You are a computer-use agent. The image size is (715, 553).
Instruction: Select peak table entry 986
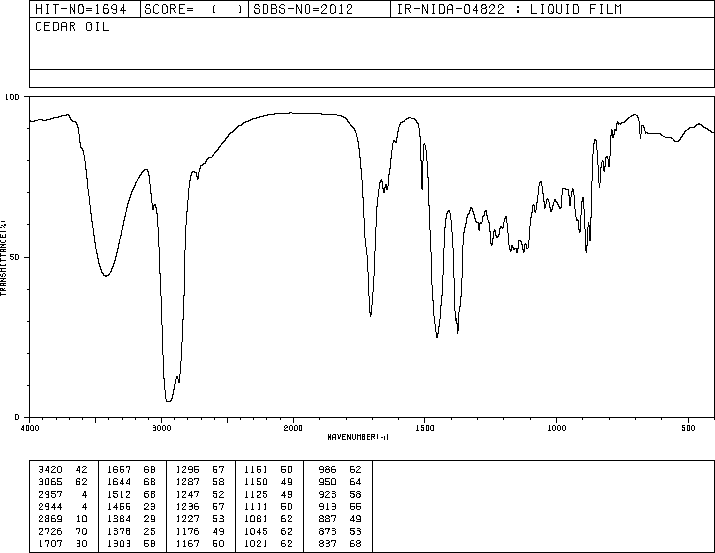pyautogui.click(x=340, y=470)
